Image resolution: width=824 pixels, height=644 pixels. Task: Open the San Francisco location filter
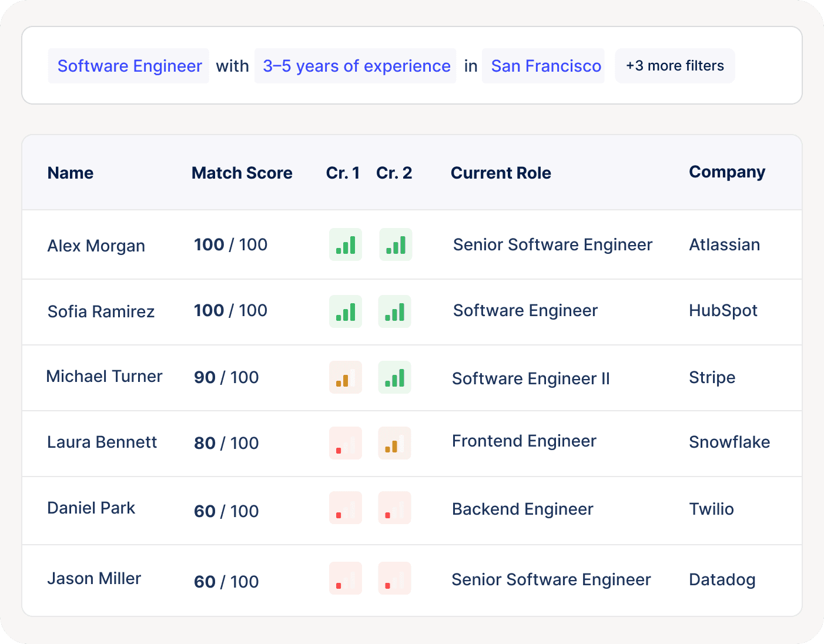545,66
